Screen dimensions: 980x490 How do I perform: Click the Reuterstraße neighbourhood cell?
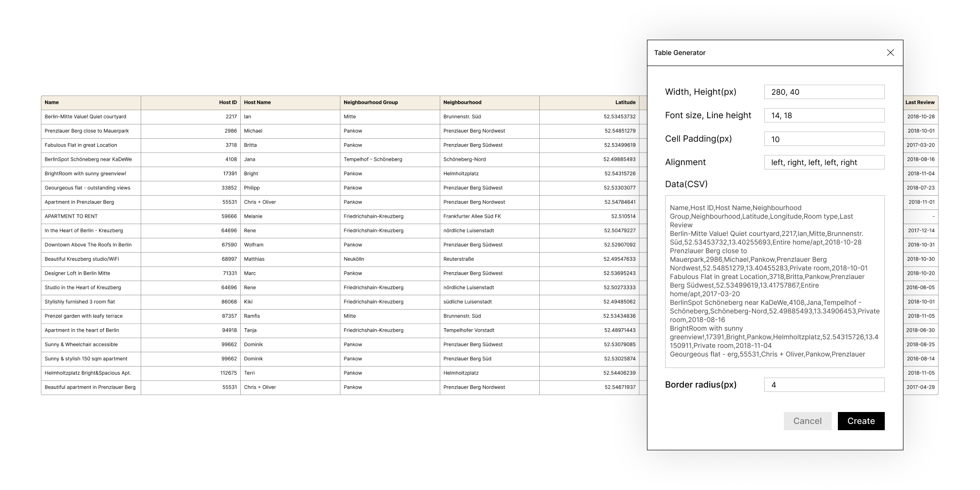(490, 259)
